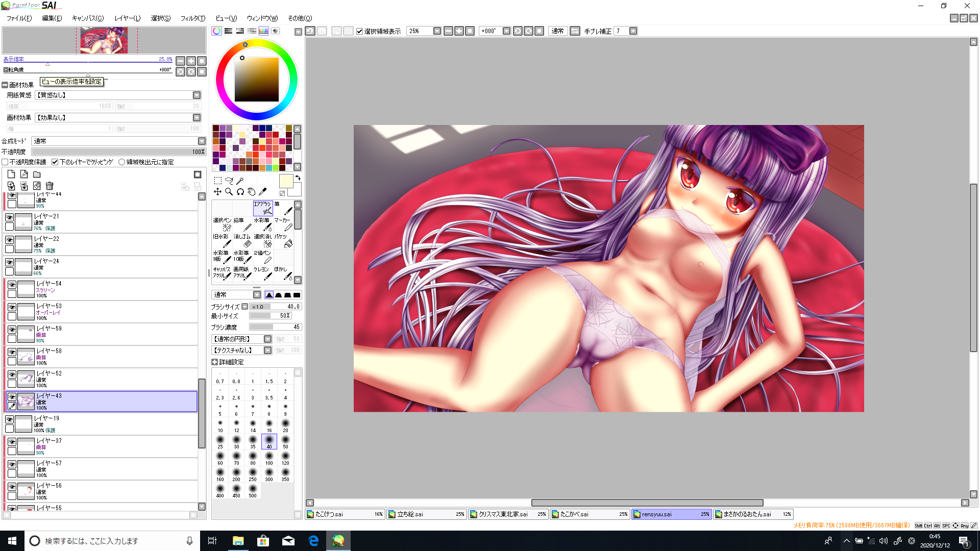The width and height of the screenshot is (980, 551).
Task: Open Microsoft Edge from the taskbar
Action: click(313, 541)
